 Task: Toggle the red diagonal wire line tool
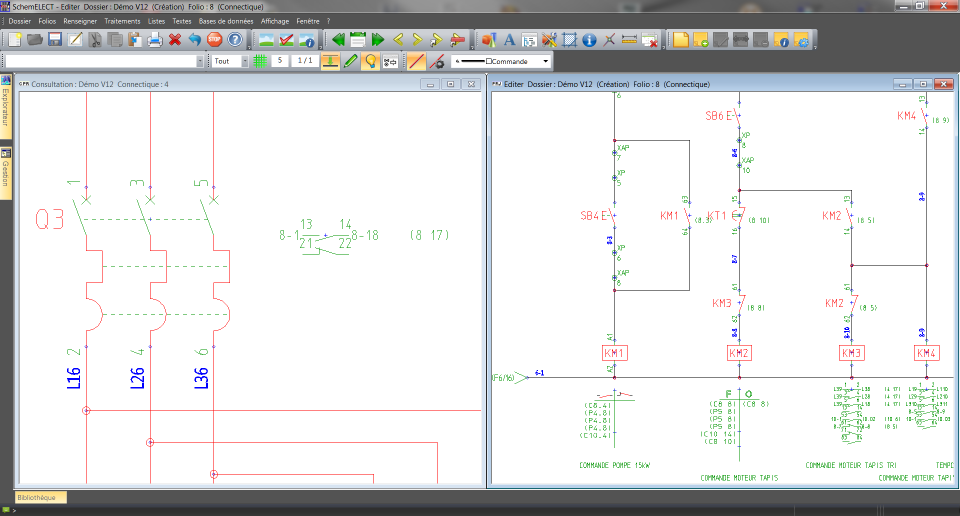point(416,61)
